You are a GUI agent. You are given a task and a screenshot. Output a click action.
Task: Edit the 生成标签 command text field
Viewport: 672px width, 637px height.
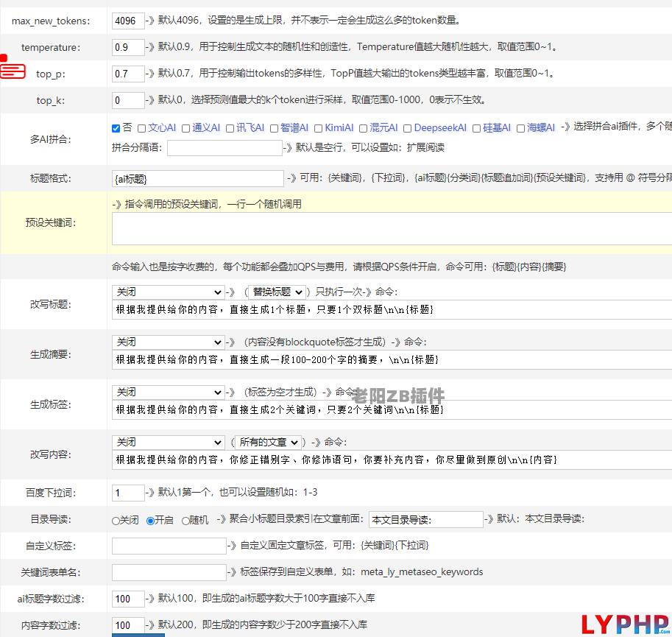pyautogui.click(x=392, y=409)
